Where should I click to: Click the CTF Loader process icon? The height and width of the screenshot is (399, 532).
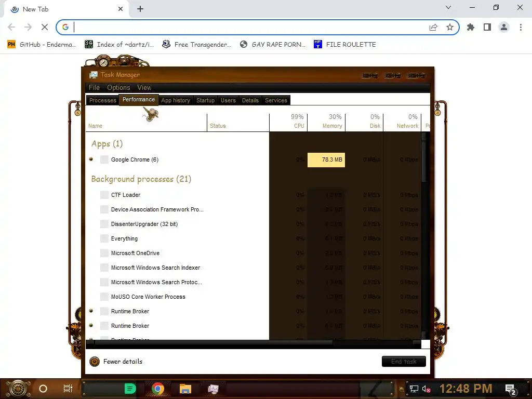[104, 195]
